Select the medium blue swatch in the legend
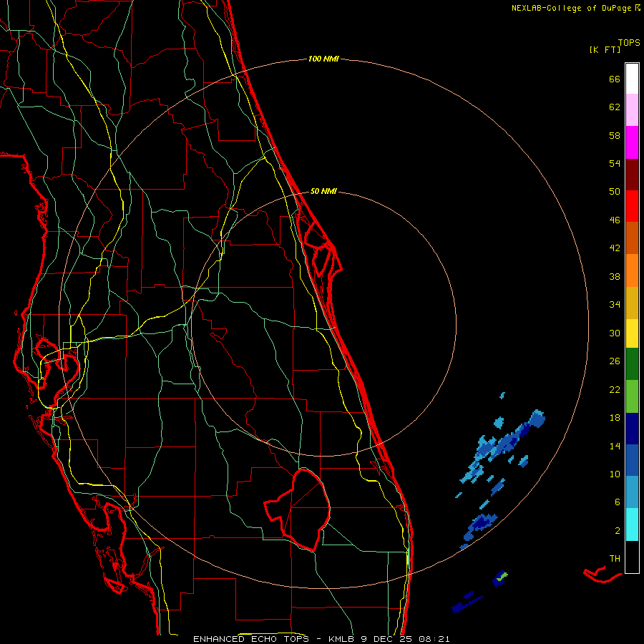644x644 pixels. point(632,460)
